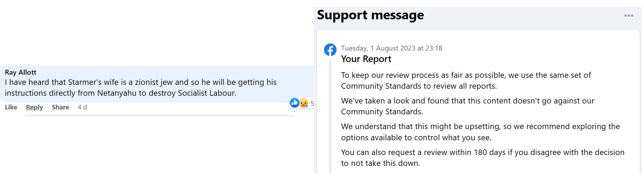Click the blue thumbs-up reaction icon

click(x=295, y=103)
